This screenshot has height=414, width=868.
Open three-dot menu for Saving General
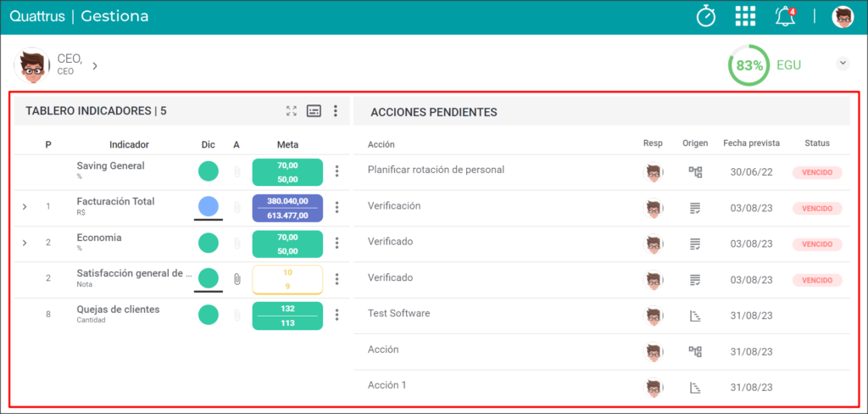point(337,171)
